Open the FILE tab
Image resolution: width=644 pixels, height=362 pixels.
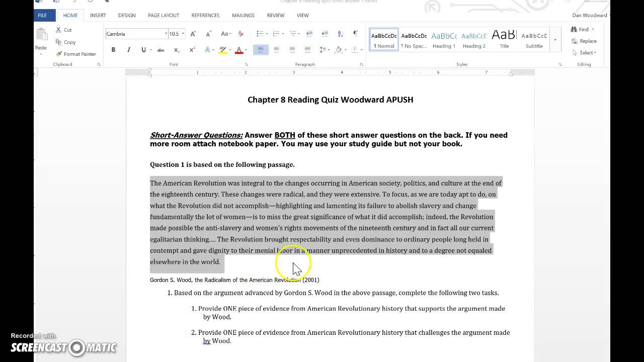(42, 15)
